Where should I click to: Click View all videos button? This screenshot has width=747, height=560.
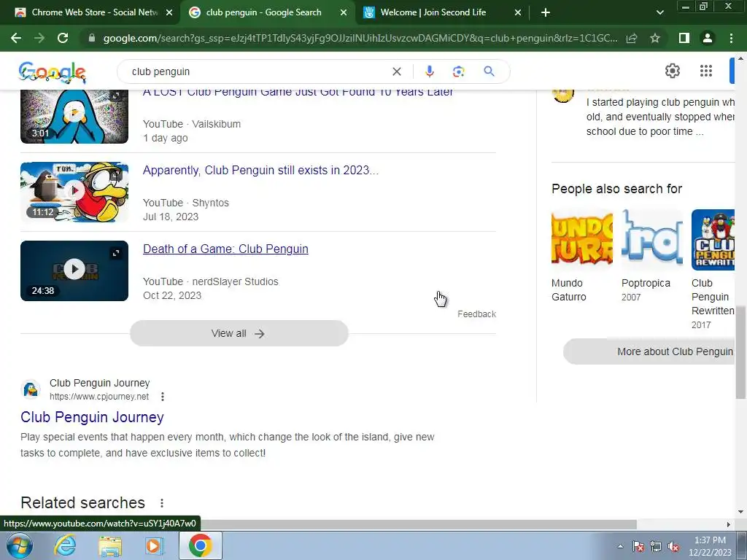[x=239, y=333]
